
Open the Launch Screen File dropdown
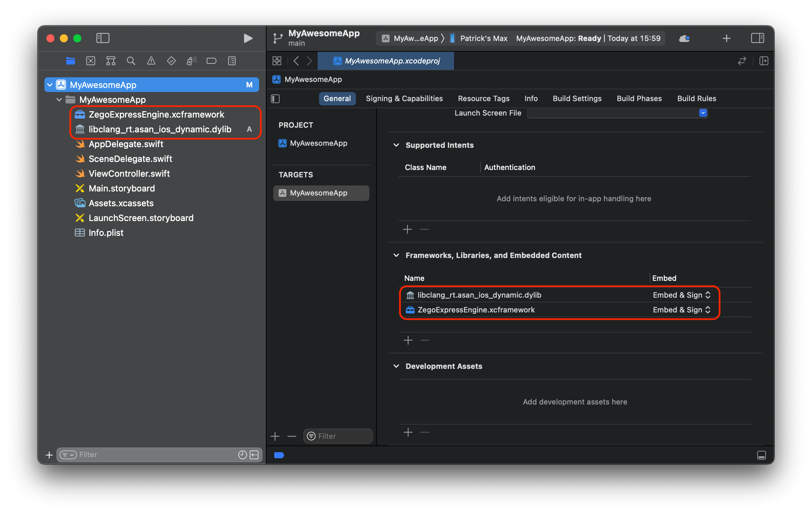703,113
